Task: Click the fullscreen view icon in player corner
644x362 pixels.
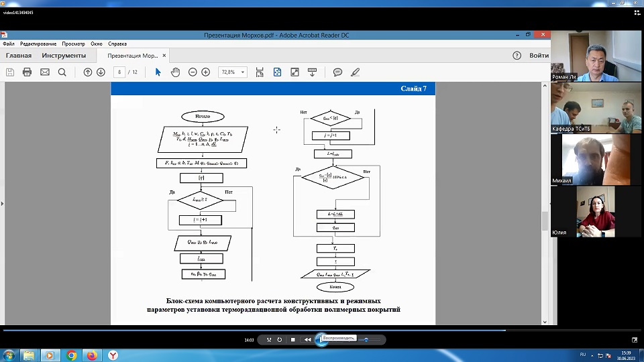Action: (635, 340)
